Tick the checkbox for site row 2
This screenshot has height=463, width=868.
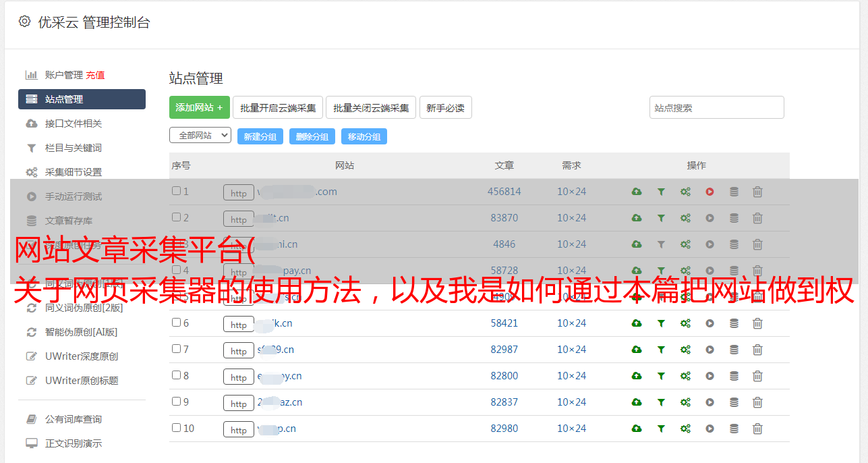click(176, 217)
